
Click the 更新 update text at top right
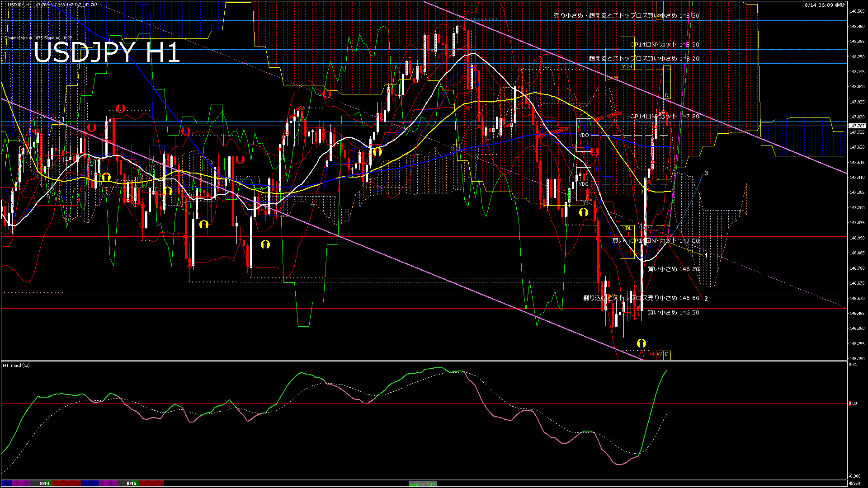(840, 5)
